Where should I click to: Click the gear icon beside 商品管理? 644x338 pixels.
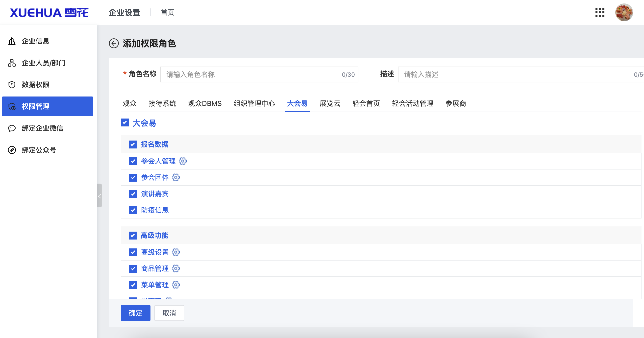[x=176, y=269]
